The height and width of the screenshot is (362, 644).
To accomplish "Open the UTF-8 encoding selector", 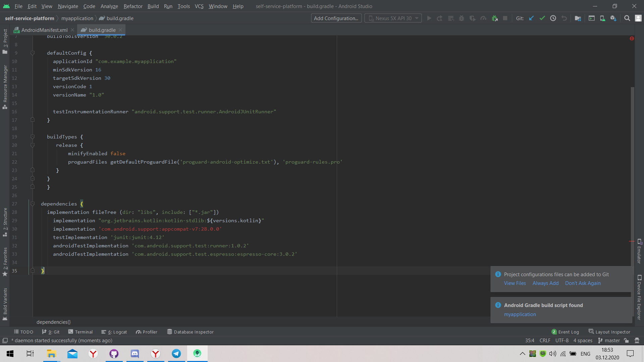I will click(x=562, y=341).
